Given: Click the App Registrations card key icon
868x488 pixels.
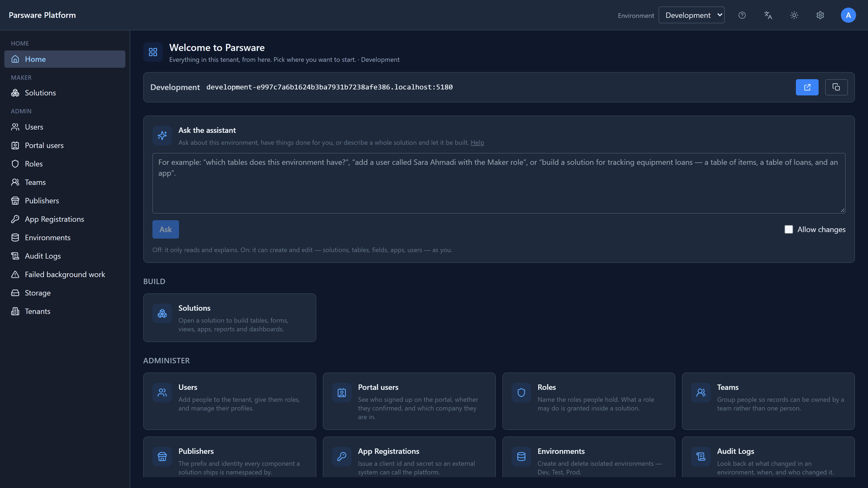Looking at the screenshot, I should [x=342, y=456].
